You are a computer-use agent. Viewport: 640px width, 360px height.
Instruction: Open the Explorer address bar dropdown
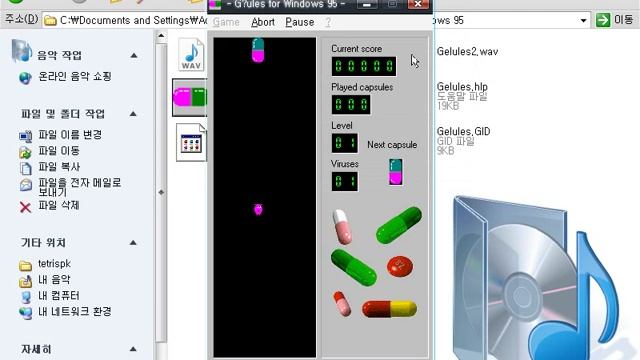tap(583, 20)
